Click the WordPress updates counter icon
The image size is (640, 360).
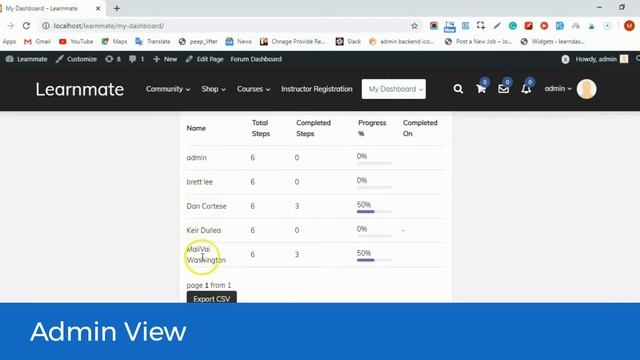[x=113, y=59]
